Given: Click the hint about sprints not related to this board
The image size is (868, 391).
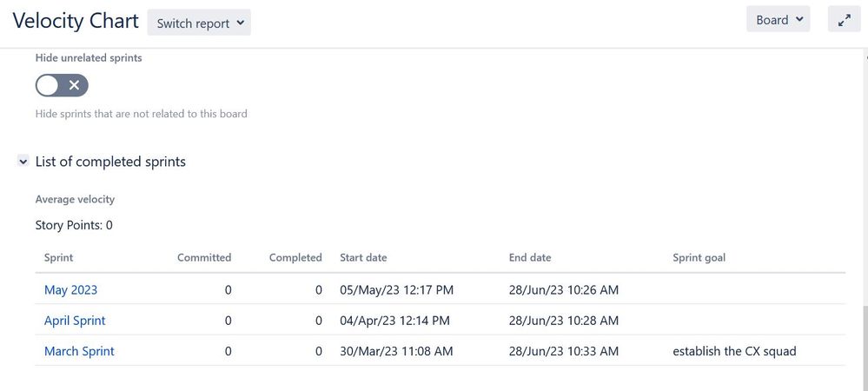Looking at the screenshot, I should pyautogui.click(x=141, y=114).
